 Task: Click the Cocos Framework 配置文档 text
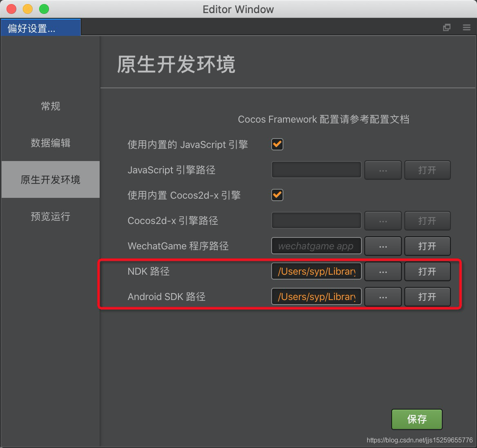(x=323, y=119)
